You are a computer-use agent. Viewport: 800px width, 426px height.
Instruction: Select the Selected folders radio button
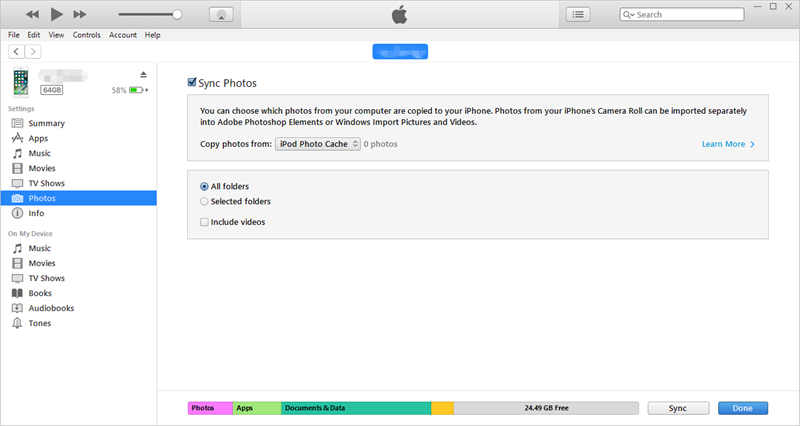tap(204, 202)
